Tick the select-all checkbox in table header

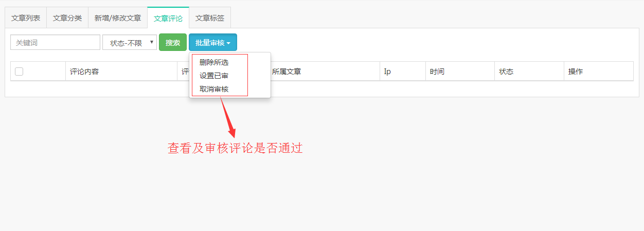click(19, 72)
